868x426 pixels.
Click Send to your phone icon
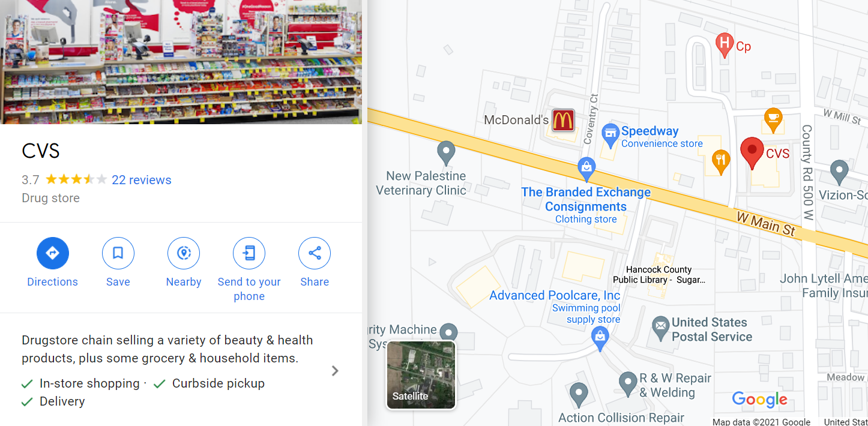point(249,253)
